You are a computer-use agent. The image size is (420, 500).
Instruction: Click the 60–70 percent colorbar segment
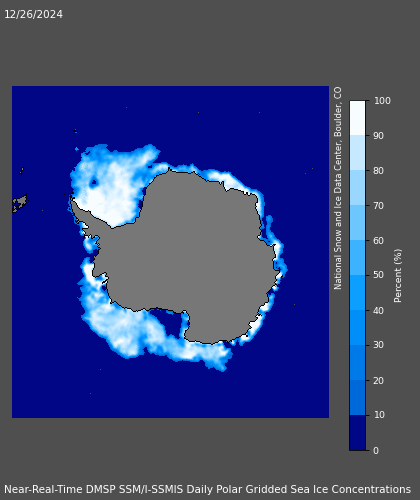click(357, 222)
